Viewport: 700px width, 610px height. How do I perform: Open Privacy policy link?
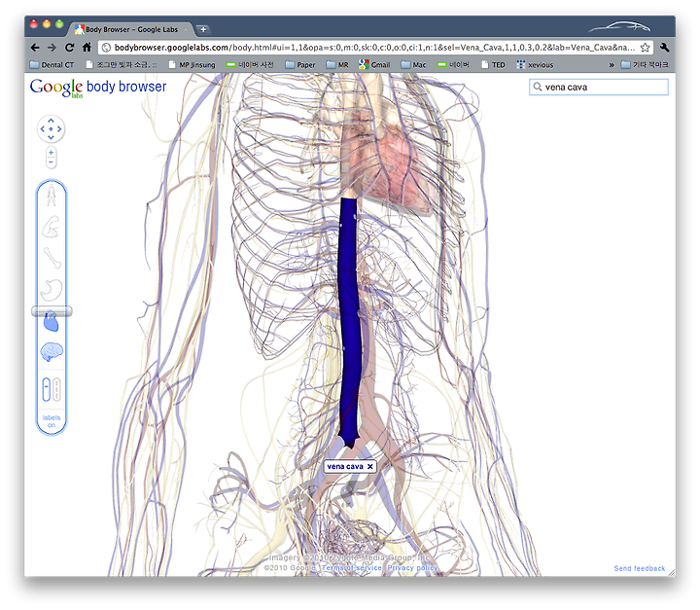pyautogui.click(x=412, y=567)
